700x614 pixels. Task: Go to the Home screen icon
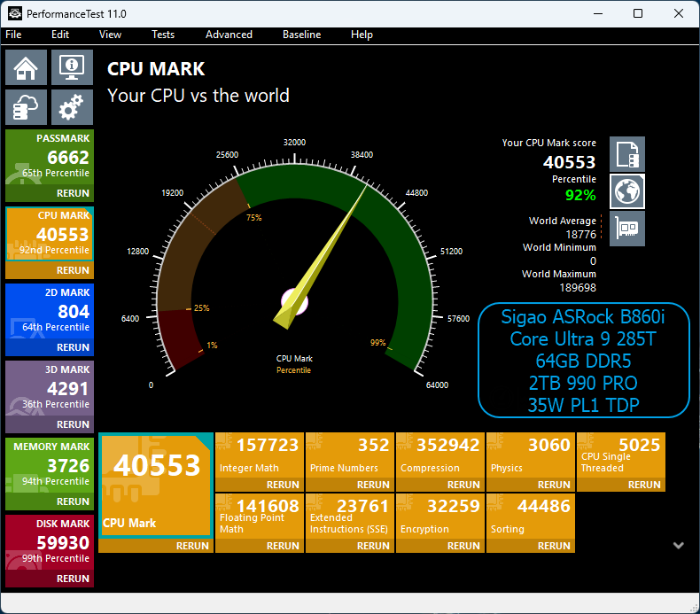(26, 67)
